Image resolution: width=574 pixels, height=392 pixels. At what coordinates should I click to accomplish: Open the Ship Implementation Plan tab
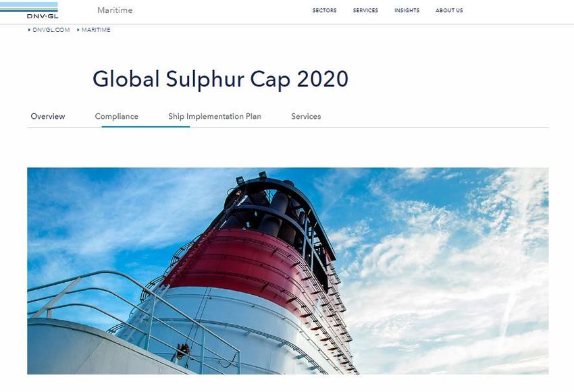tap(215, 116)
